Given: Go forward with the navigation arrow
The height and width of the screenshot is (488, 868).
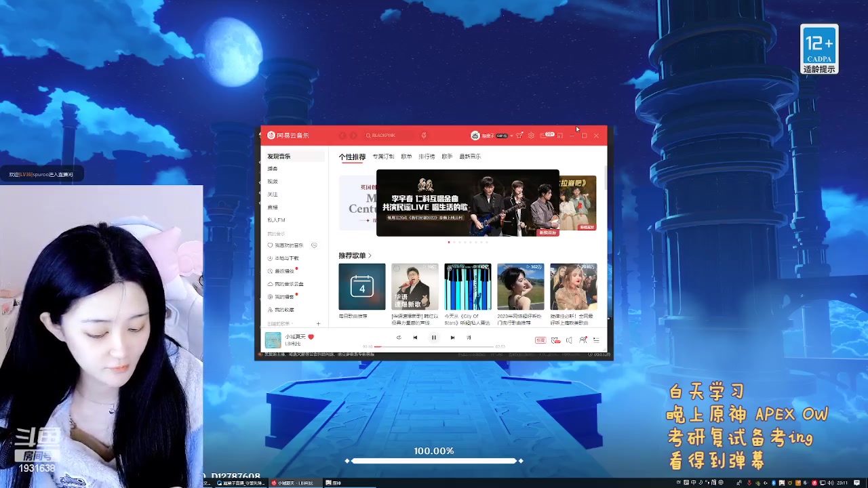Looking at the screenshot, I should pos(353,136).
